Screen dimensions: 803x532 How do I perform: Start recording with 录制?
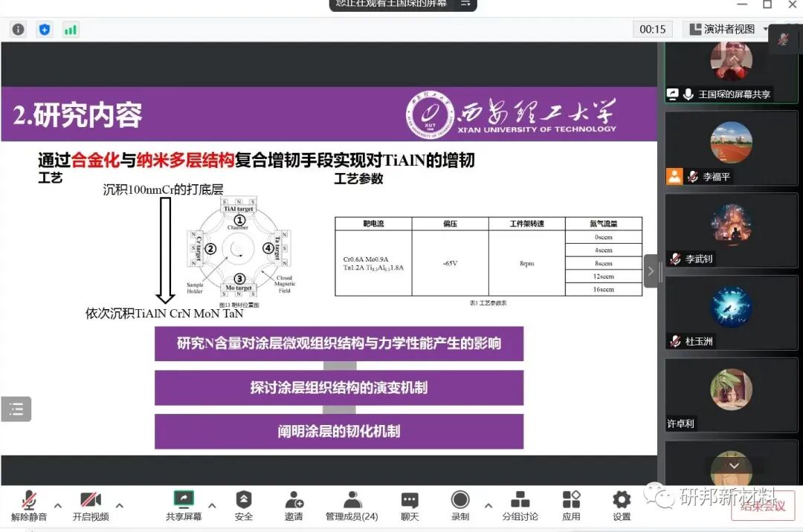pyautogui.click(x=460, y=505)
